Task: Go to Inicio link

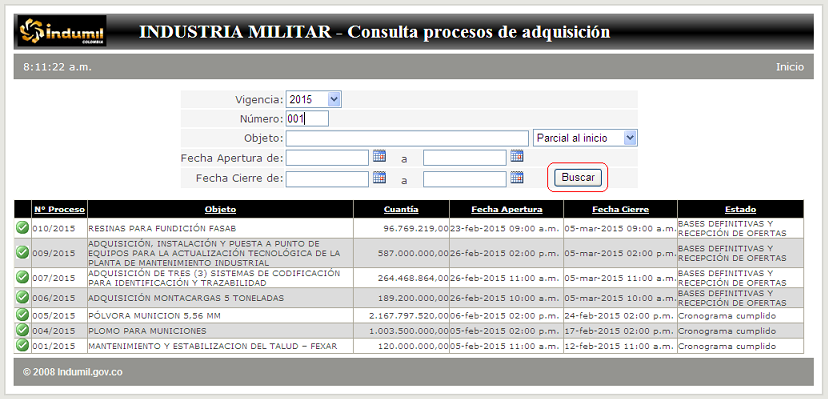Action: (x=789, y=67)
